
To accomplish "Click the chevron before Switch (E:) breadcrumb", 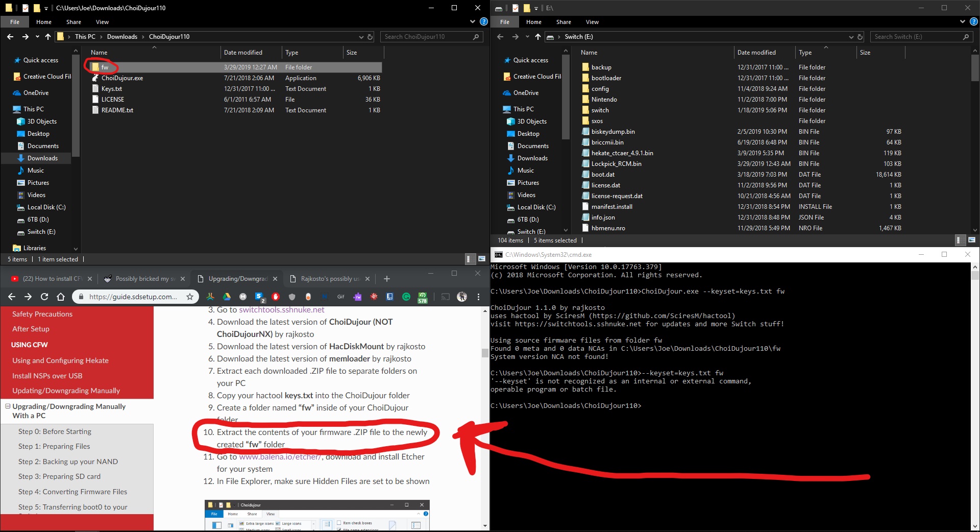I will 559,37.
